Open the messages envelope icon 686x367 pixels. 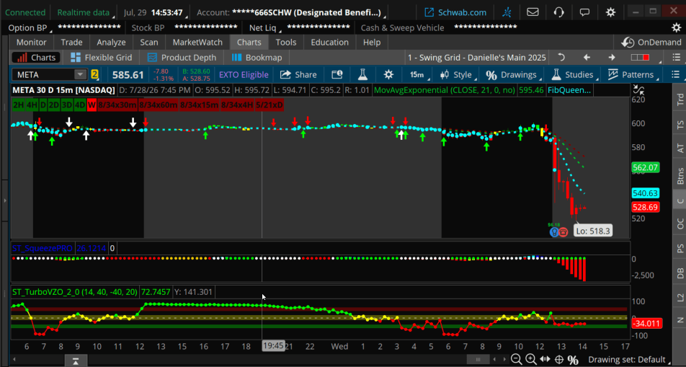pos(532,12)
